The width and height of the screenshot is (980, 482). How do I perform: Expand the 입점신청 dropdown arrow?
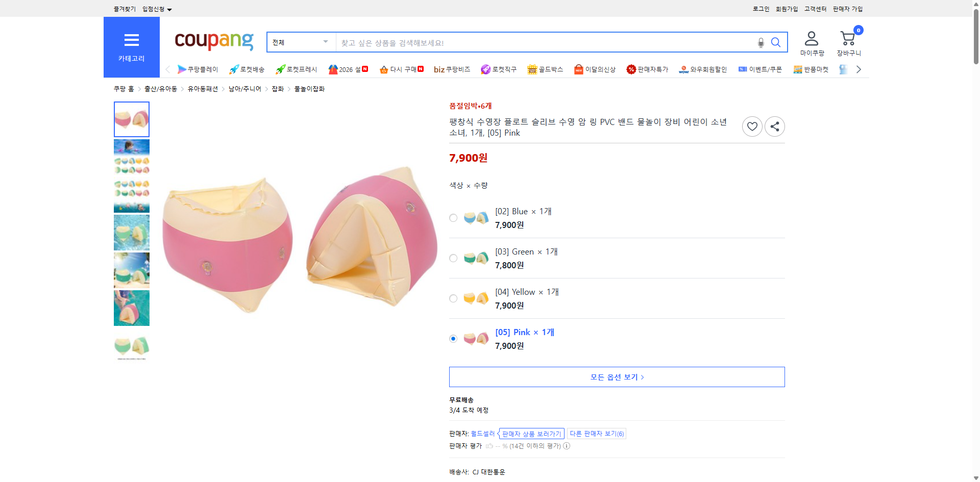click(x=170, y=9)
